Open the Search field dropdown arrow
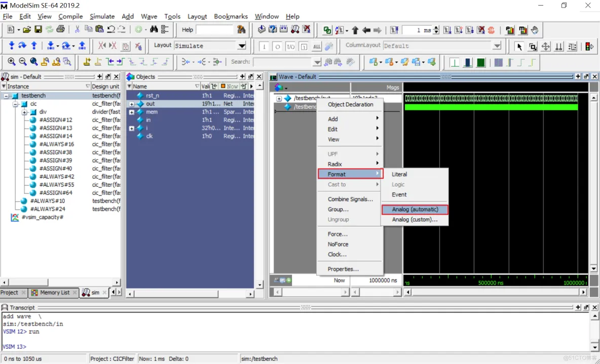Screen dimensions: 600x364 point(317,62)
